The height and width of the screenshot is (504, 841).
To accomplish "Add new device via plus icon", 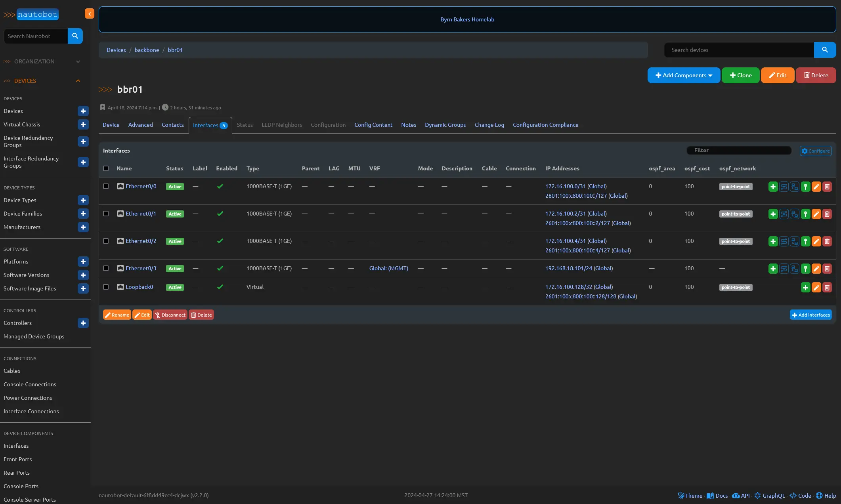I will tap(83, 111).
